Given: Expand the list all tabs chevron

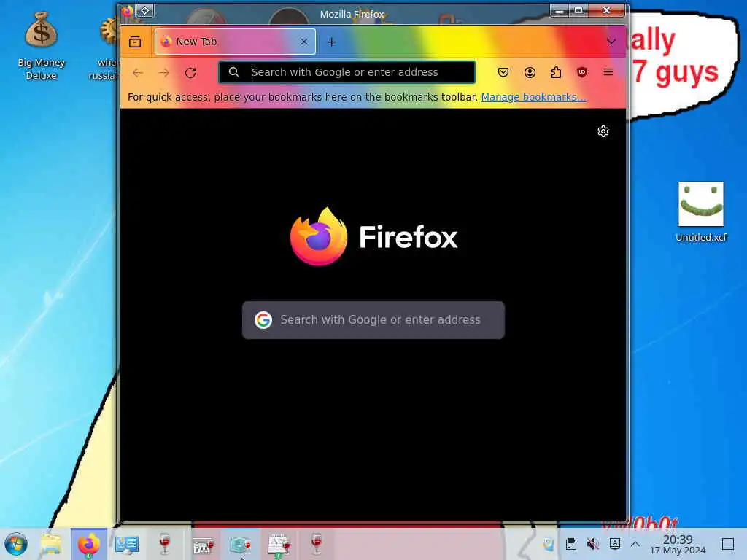Looking at the screenshot, I should coord(611,42).
